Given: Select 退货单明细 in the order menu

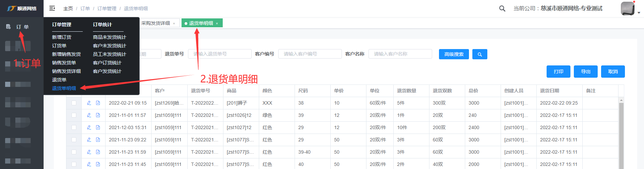Looking at the screenshot, I should click(64, 88).
